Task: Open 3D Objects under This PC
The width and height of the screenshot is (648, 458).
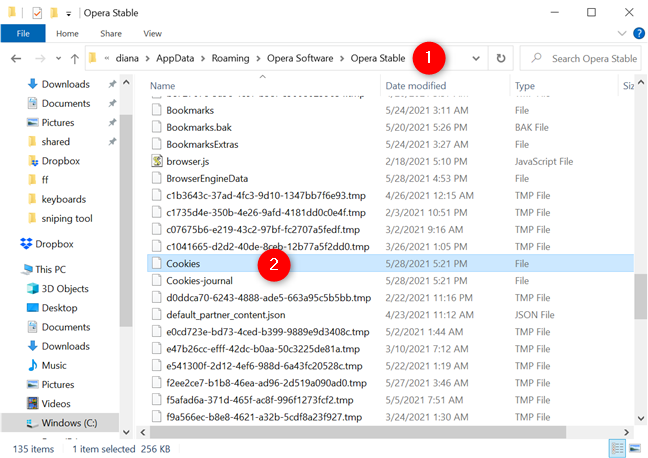Action: [x=64, y=289]
